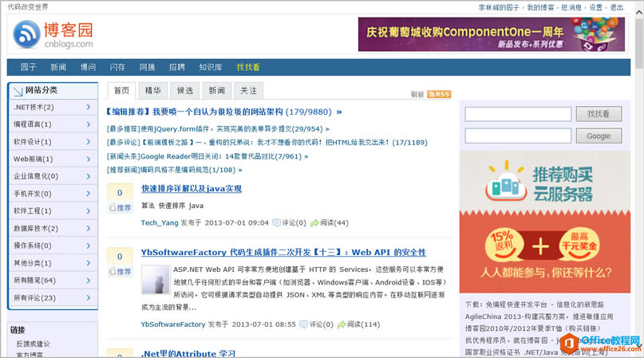Focus the Google search input field
This screenshot has height=358, width=644.
(x=518, y=136)
